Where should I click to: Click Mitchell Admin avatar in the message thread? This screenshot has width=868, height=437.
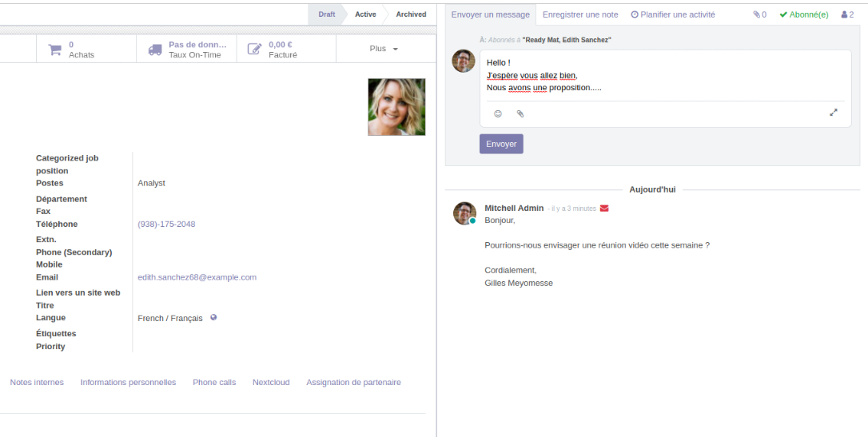pos(464,213)
